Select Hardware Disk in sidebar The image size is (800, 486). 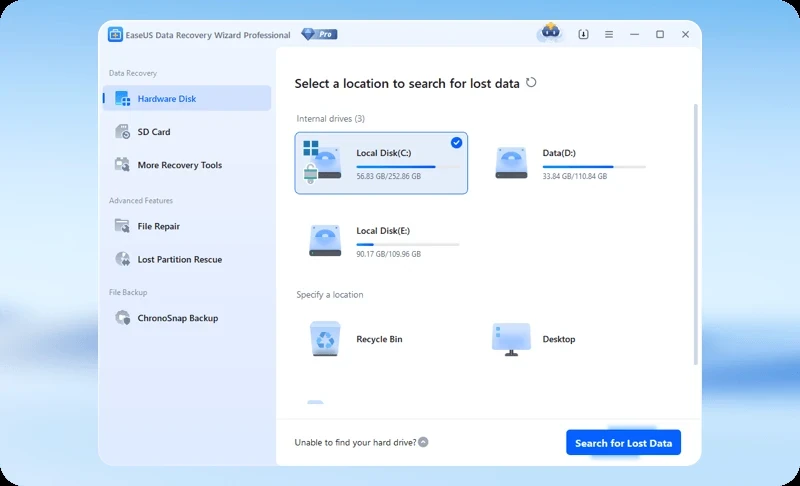click(187, 98)
